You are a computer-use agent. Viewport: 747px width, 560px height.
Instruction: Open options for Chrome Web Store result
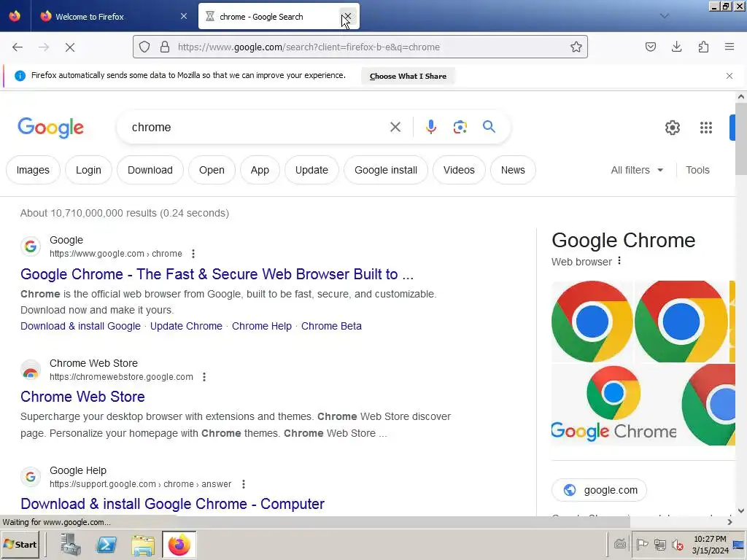[204, 377]
